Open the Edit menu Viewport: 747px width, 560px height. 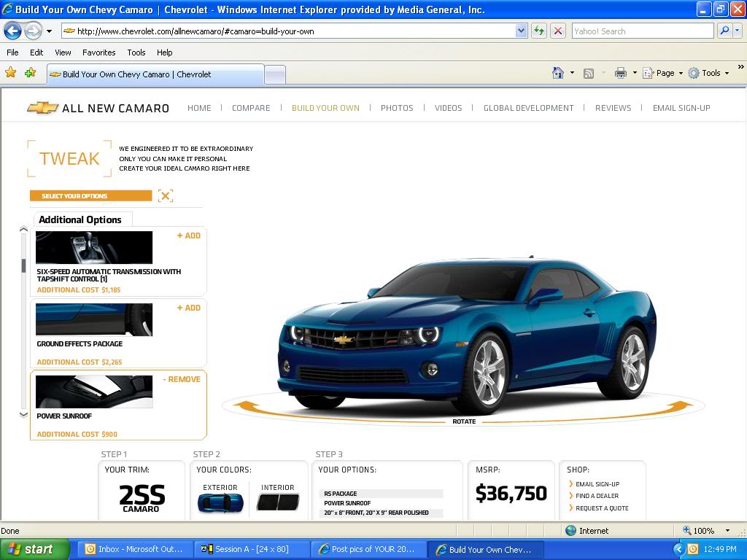tap(36, 52)
